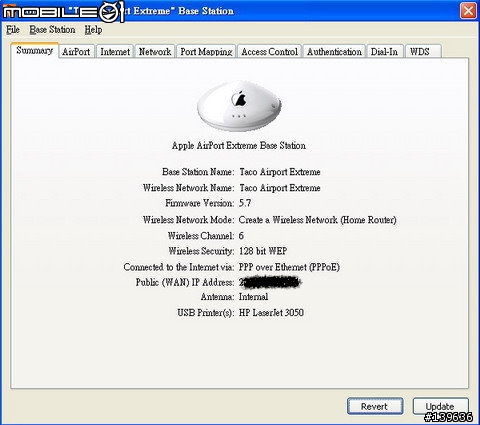This screenshot has height=425, width=480.
Task: Click the Apple AirPort Extreme Base Station caption
Action: 239,146
